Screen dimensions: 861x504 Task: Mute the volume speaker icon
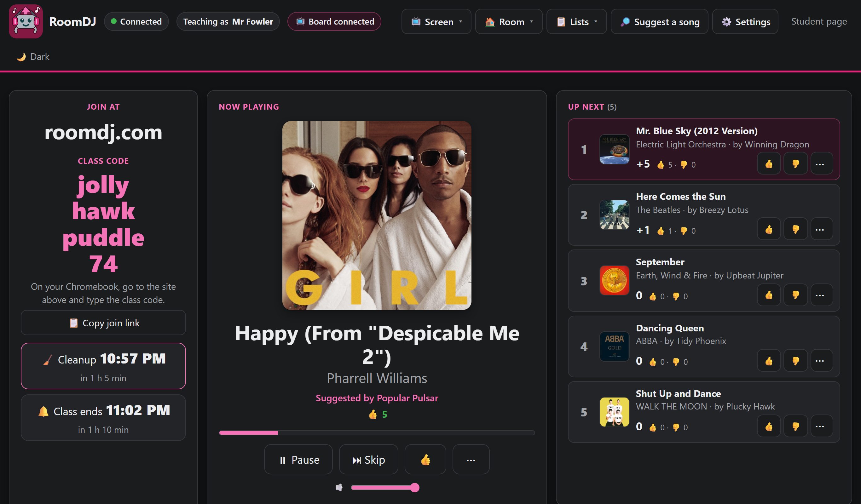click(x=339, y=488)
